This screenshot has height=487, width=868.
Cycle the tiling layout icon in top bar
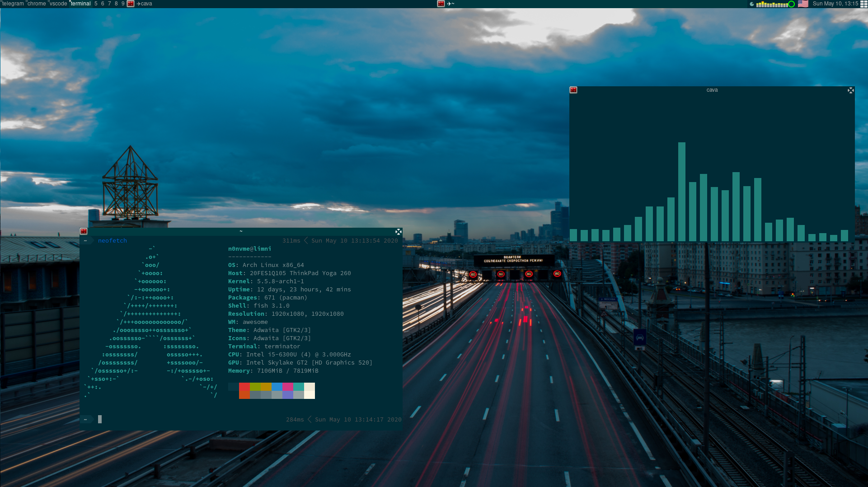(863, 4)
